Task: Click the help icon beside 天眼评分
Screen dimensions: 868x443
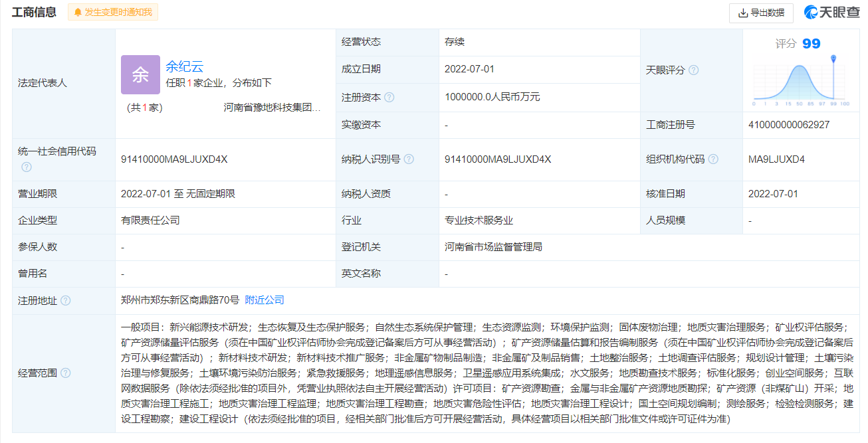Action: (x=694, y=70)
